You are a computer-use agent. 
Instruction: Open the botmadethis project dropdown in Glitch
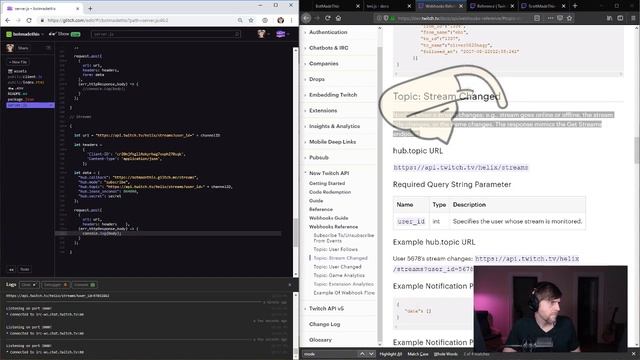[25, 34]
